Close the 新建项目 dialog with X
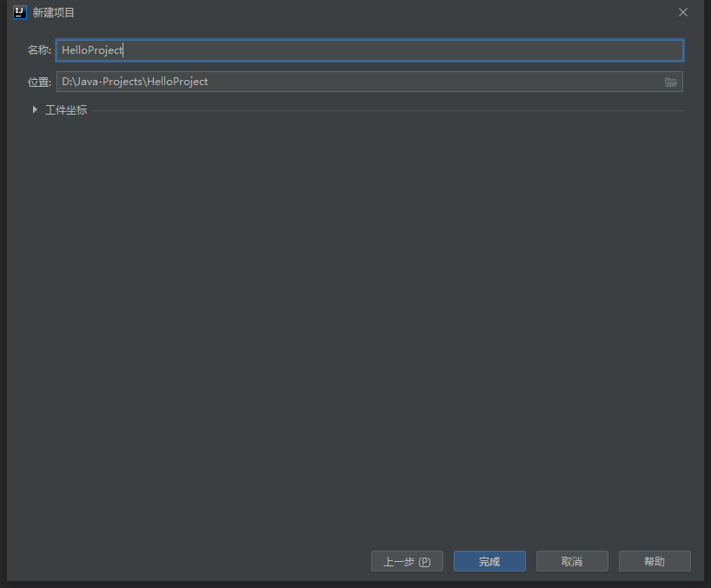Viewport: 711px width, 588px height. coord(683,12)
